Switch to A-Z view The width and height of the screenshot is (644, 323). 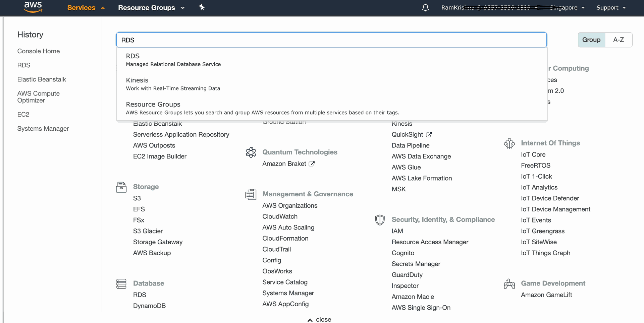point(619,40)
